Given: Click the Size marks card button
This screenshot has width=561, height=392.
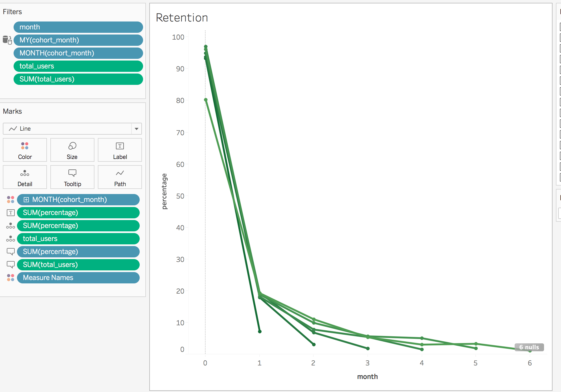Looking at the screenshot, I should tap(72, 150).
